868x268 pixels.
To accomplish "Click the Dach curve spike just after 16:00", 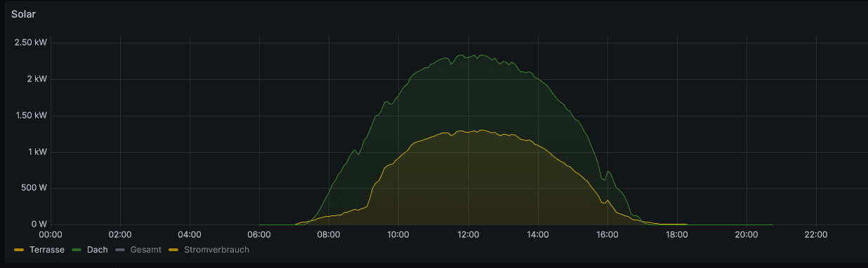I will point(608,170).
